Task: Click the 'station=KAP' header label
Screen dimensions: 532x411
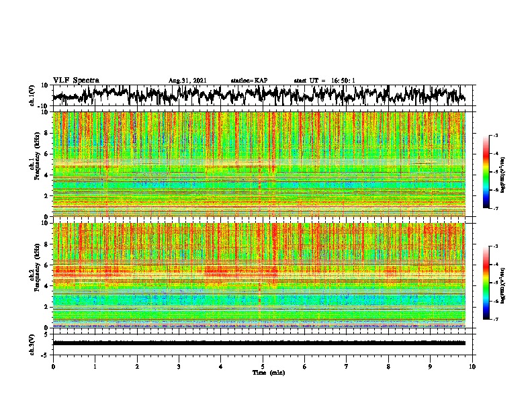Action: [249, 81]
